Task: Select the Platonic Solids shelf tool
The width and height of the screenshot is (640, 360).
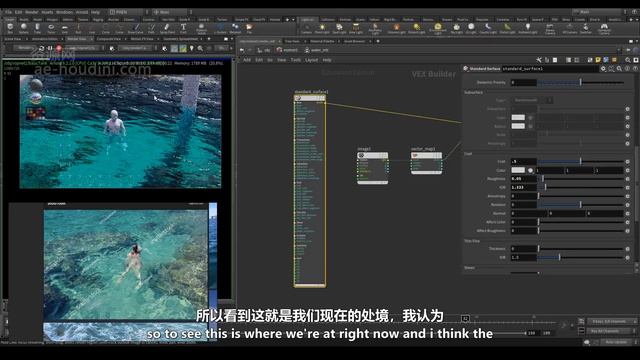Action: coord(201,29)
